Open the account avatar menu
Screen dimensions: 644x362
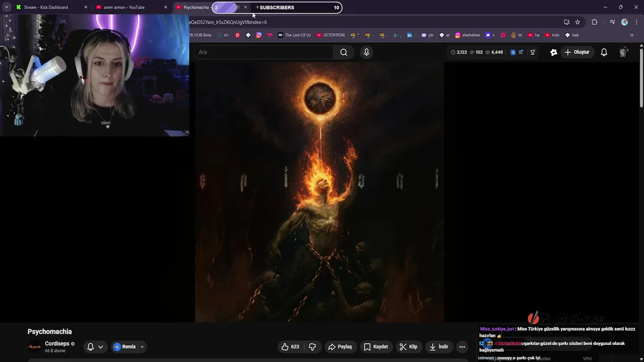(624, 52)
